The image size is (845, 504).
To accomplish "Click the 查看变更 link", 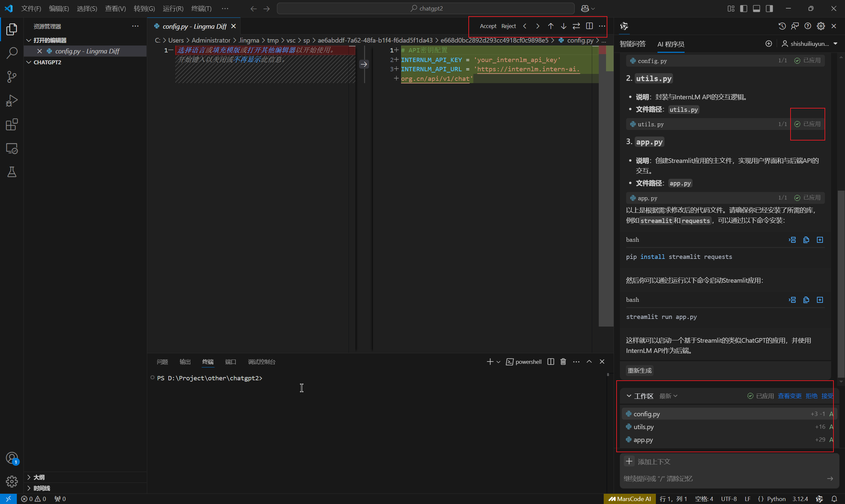I will click(789, 396).
